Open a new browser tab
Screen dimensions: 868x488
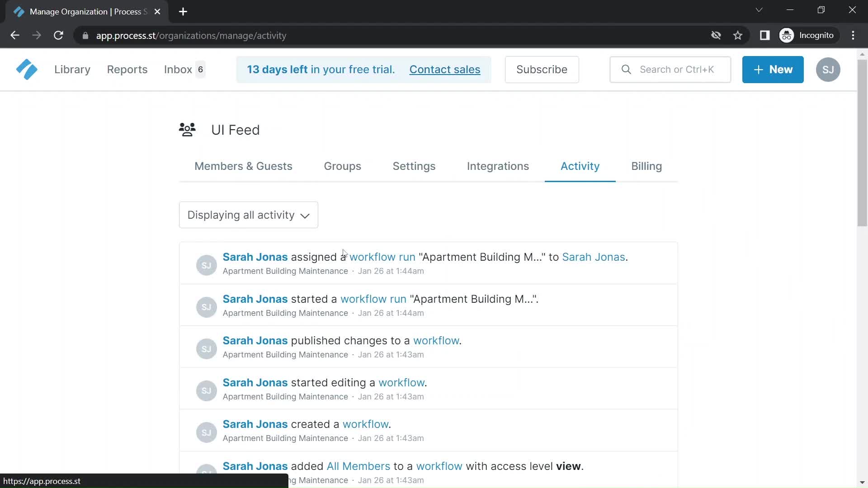point(183,12)
